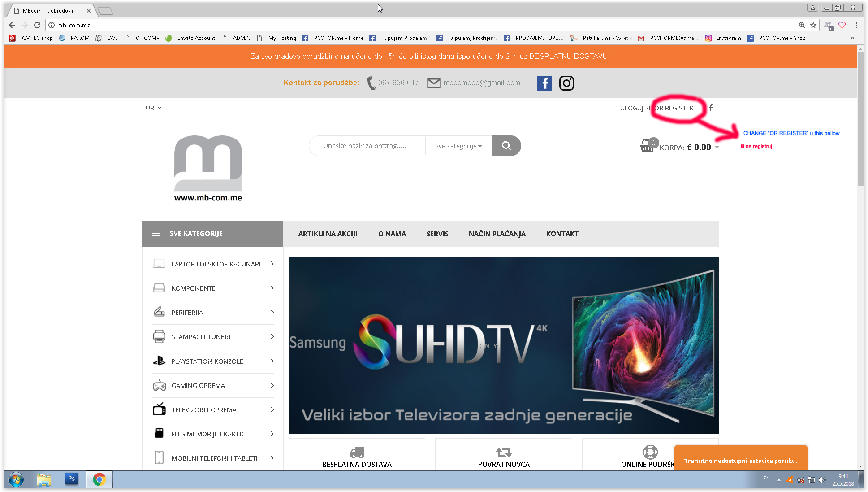Open Photoshop from the taskbar

[71, 479]
